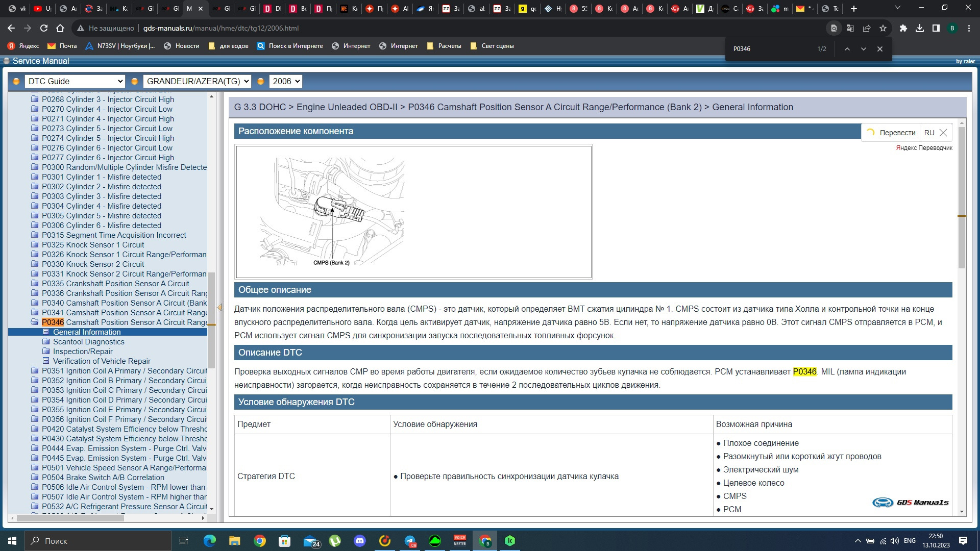Viewport: 980px width, 551px height.
Task: Select Inspection/Repair under P0346
Action: [83, 352]
